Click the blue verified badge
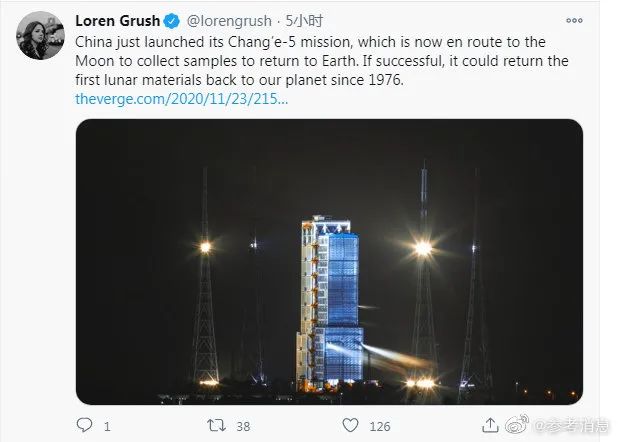The width and height of the screenshot is (618, 442). click(170, 20)
